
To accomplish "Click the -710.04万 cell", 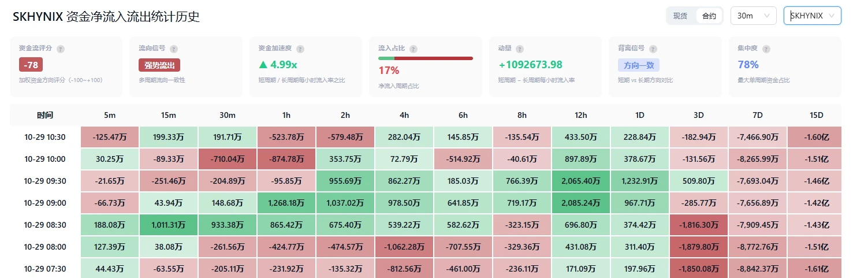I will (228, 159).
